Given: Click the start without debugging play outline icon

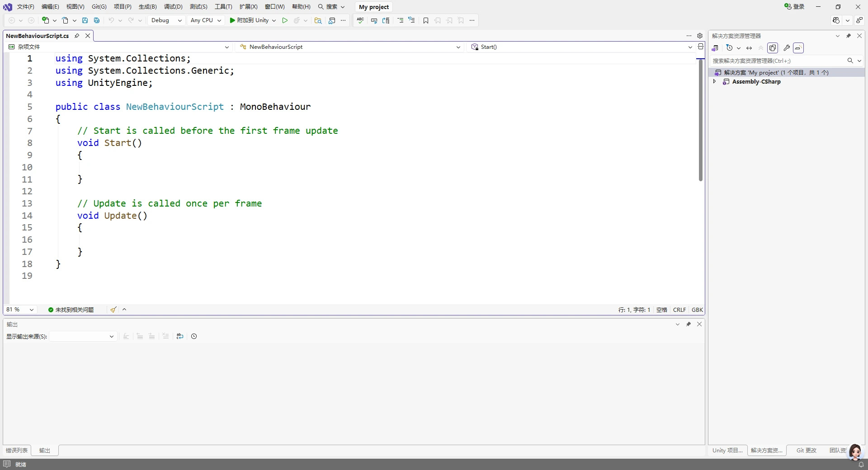Looking at the screenshot, I should [285, 20].
